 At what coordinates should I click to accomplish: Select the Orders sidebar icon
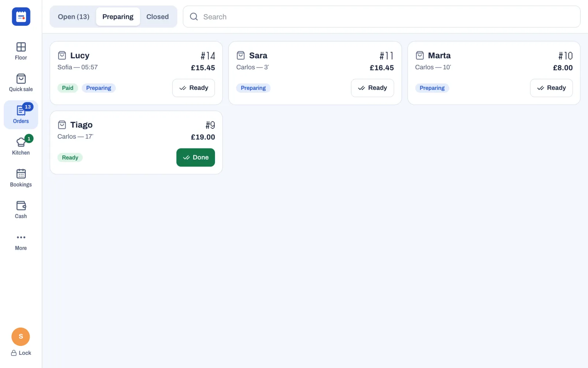point(21,114)
